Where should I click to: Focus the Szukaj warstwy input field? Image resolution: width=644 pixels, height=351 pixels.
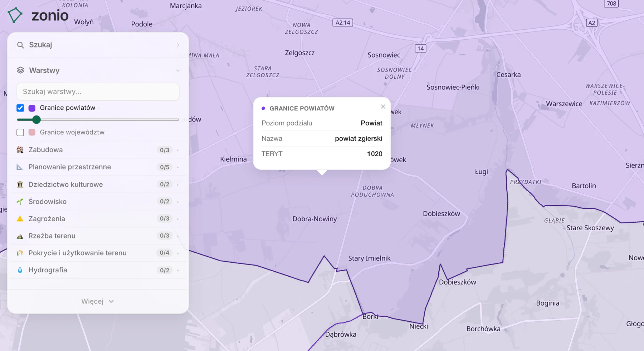(x=98, y=92)
